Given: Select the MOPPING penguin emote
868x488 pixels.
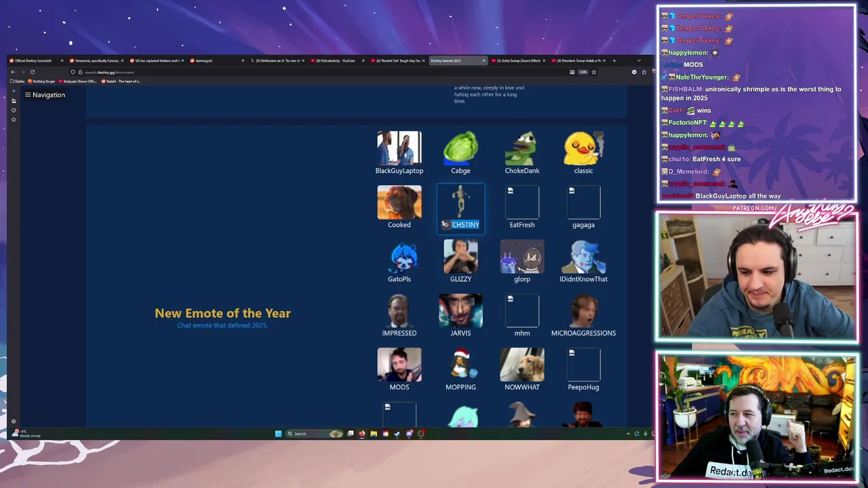Looking at the screenshot, I should click(460, 370).
